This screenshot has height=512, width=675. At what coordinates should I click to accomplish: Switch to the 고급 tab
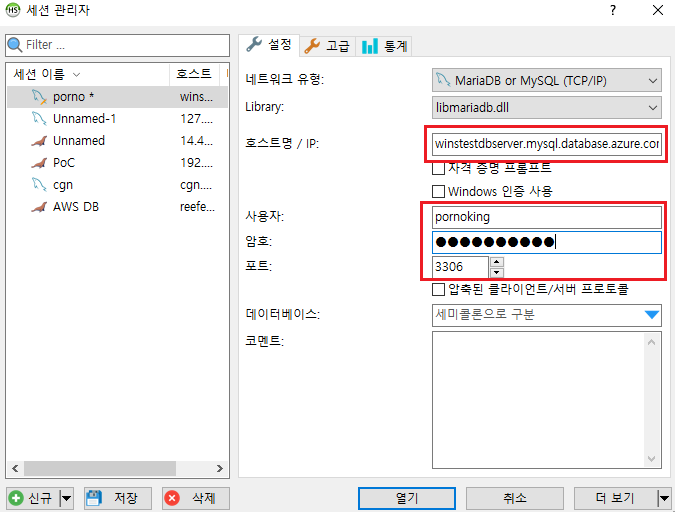point(327,46)
